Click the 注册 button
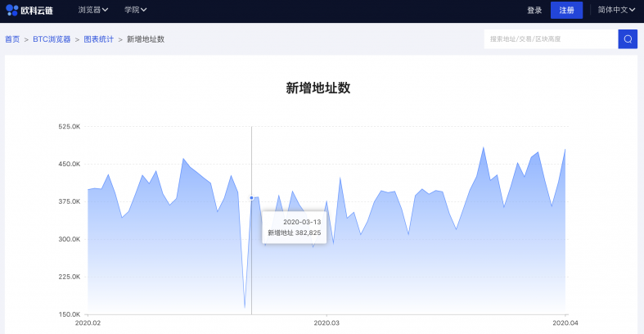The height and width of the screenshot is (334, 644). pyautogui.click(x=566, y=11)
